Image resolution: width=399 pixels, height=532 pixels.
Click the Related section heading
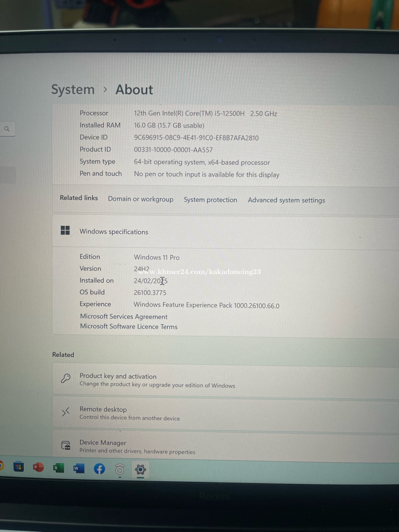click(63, 355)
